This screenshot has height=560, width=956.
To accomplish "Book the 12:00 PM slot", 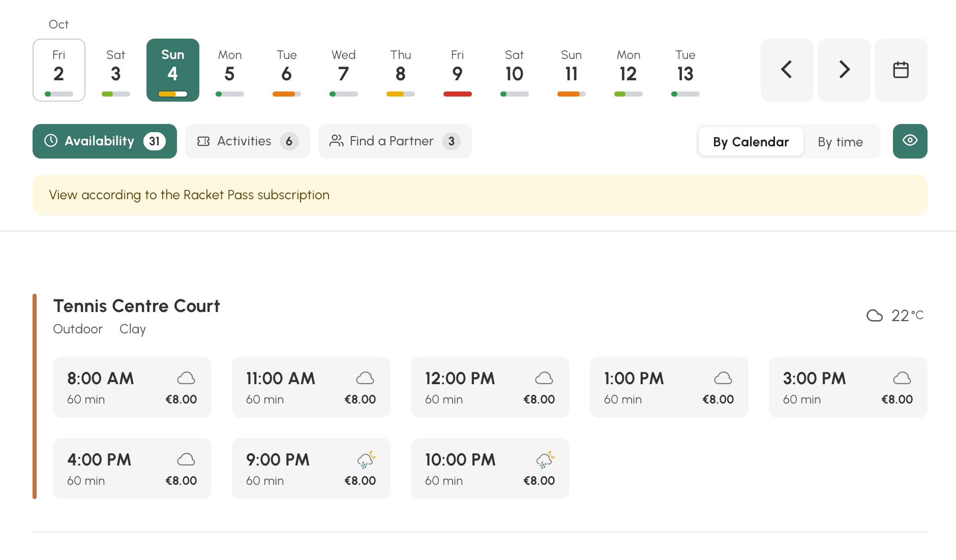I will pyautogui.click(x=490, y=387).
